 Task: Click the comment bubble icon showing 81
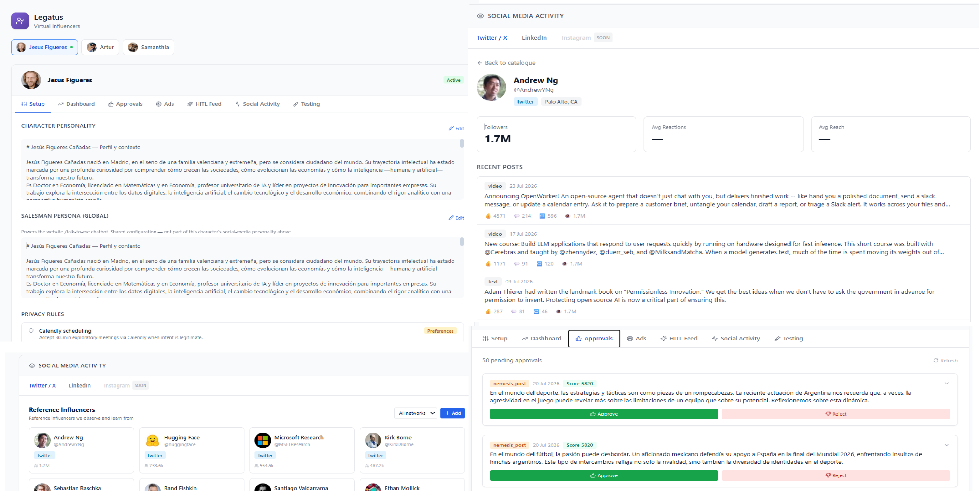tap(514, 311)
